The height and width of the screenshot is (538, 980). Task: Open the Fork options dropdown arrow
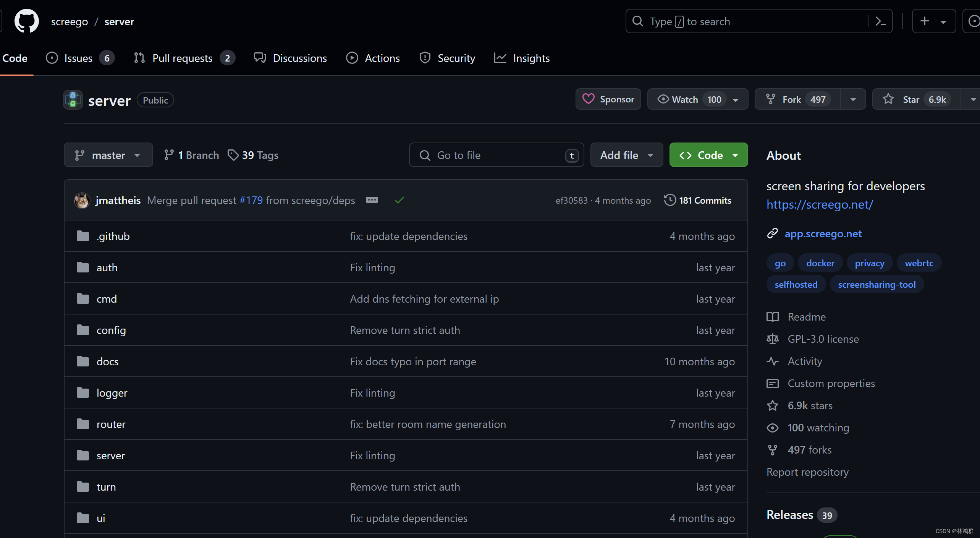tap(853, 100)
